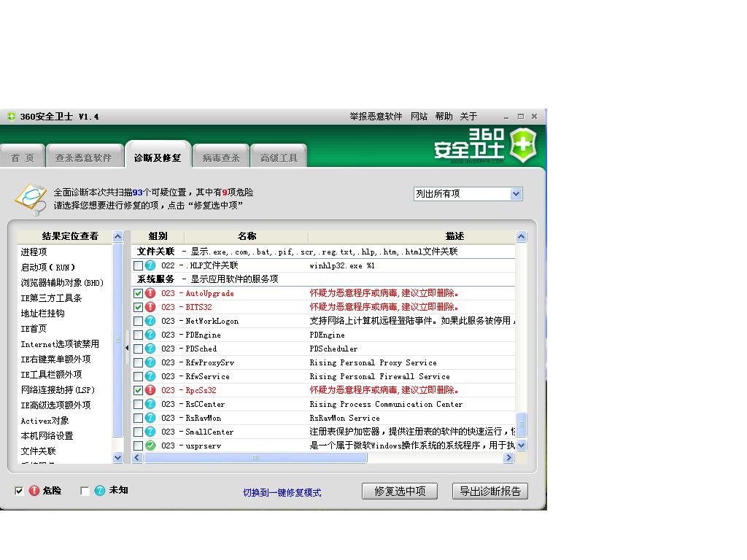The width and height of the screenshot is (747, 560).
Task: Select 启动项 (RUN) in the sidebar
Action: pos(47,267)
